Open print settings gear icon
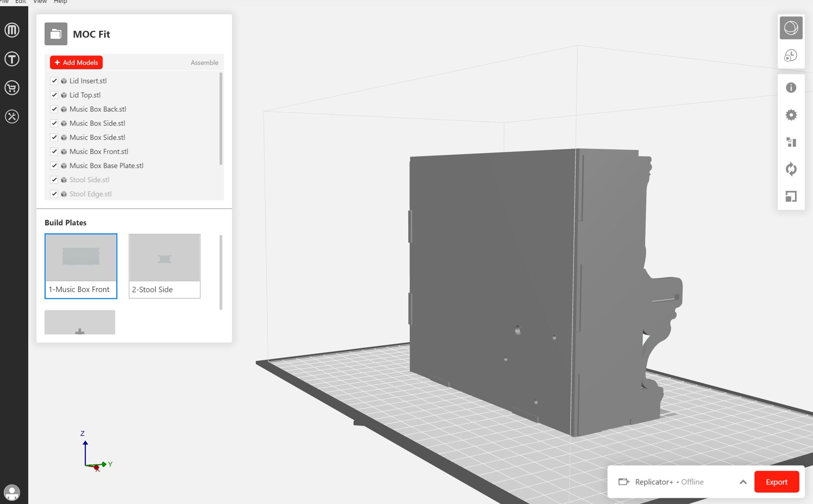 point(791,115)
